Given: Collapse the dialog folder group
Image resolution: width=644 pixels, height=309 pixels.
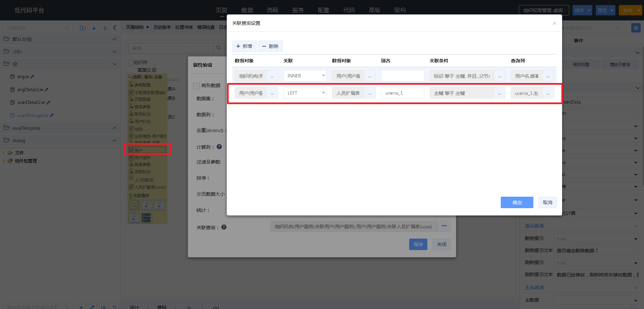Looking at the screenshot, I should tap(115, 140).
